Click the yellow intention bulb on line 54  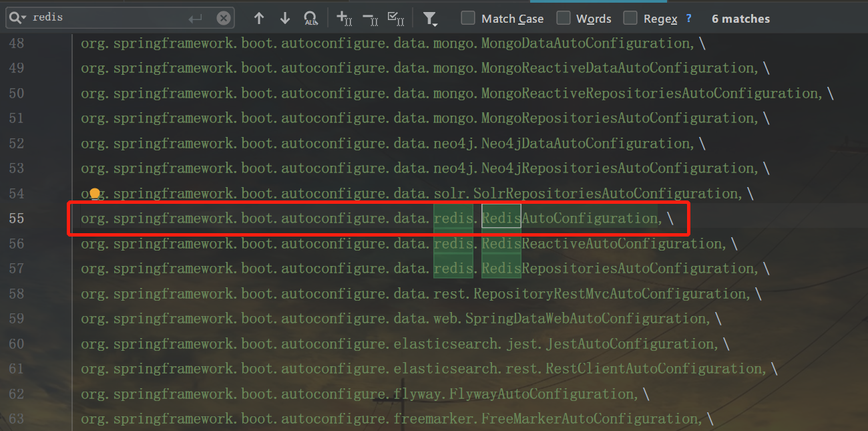95,194
